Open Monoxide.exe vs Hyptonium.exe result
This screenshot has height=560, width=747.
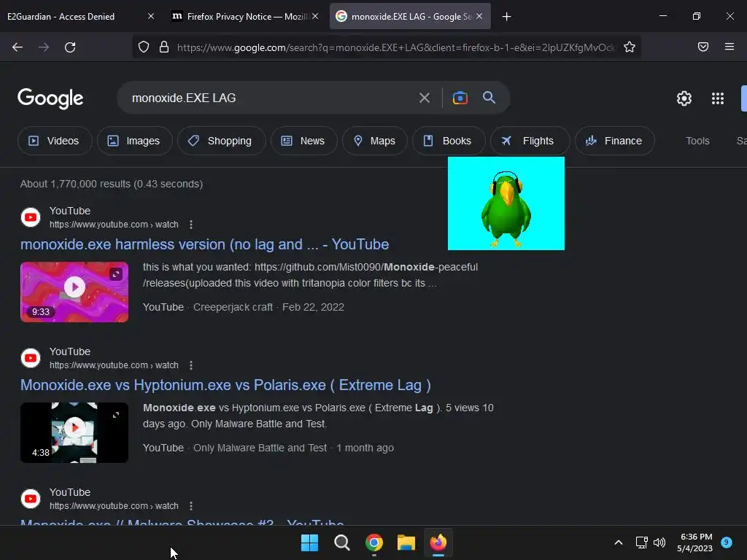[x=225, y=385]
